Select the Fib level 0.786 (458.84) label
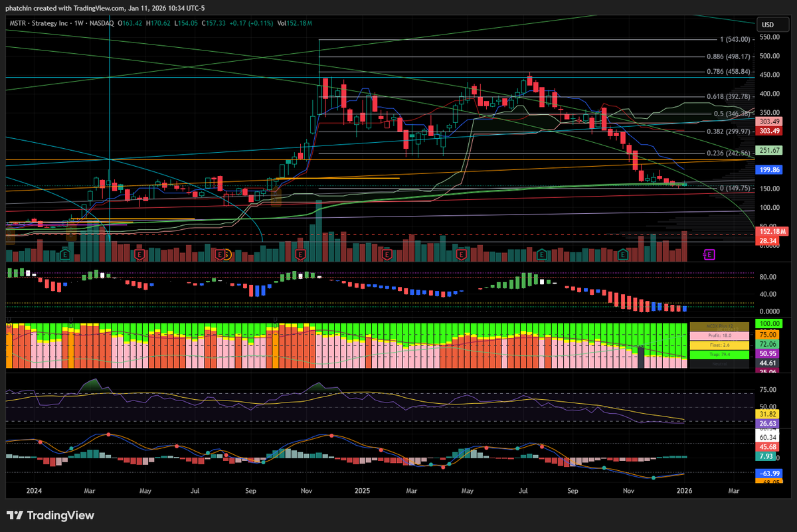Image resolution: width=797 pixels, height=532 pixels. 729,72
